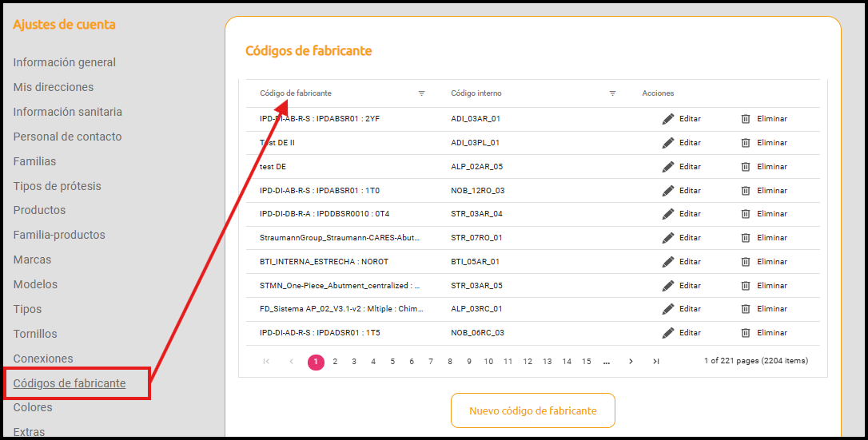The width and height of the screenshot is (868, 440).
Task: Click Editar label in NOB_06RC_03 row
Action: (690, 333)
